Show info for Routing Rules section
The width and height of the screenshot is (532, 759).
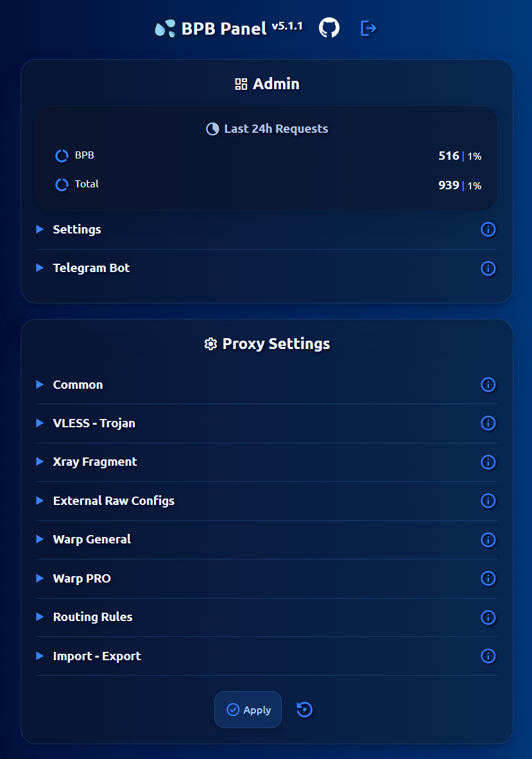click(x=488, y=617)
